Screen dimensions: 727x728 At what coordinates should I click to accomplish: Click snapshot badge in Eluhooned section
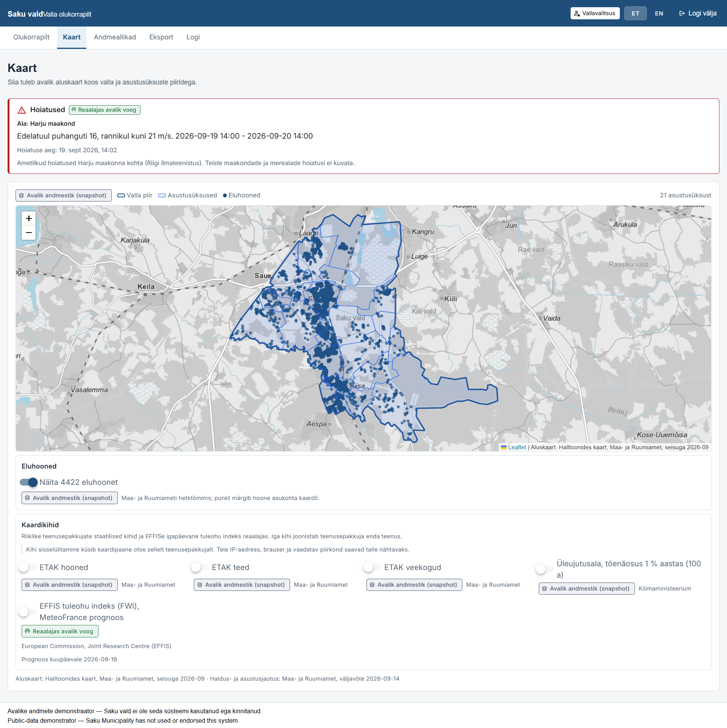click(70, 498)
